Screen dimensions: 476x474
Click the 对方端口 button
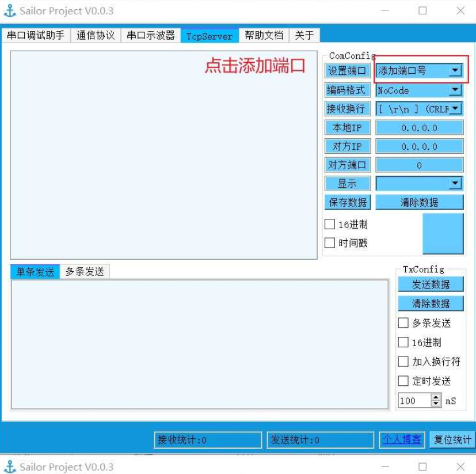pyautogui.click(x=346, y=165)
